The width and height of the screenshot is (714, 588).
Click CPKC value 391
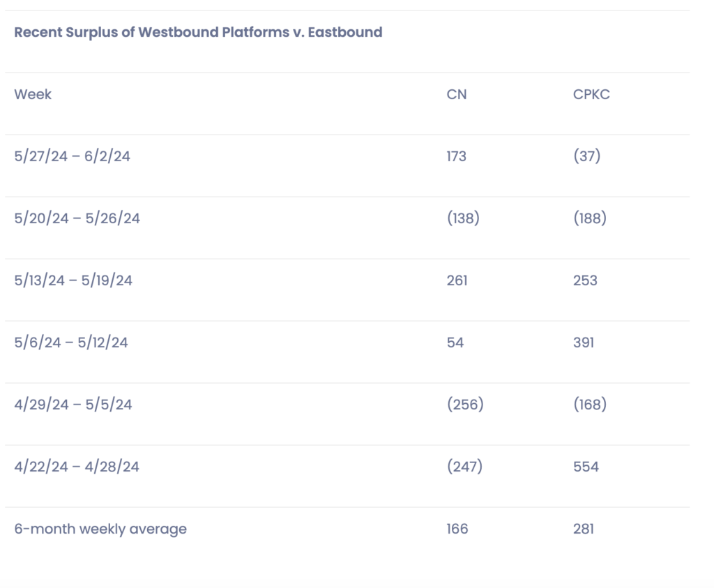[x=584, y=342]
